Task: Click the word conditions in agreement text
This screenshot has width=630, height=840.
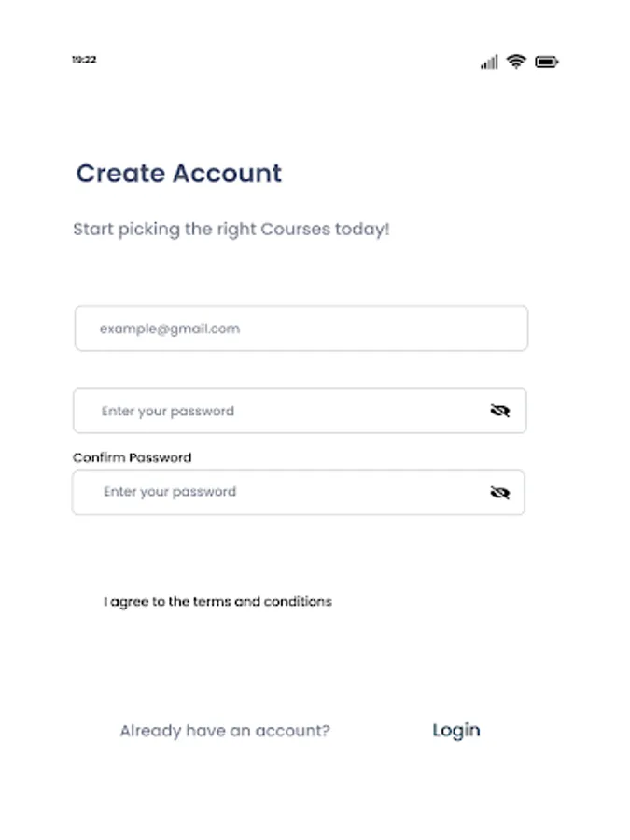Action: (x=298, y=602)
